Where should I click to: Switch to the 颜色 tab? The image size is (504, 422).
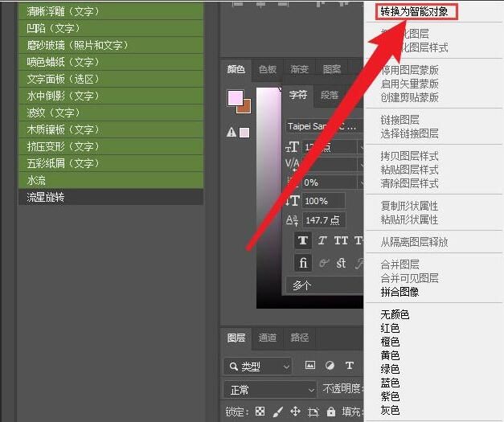(236, 69)
